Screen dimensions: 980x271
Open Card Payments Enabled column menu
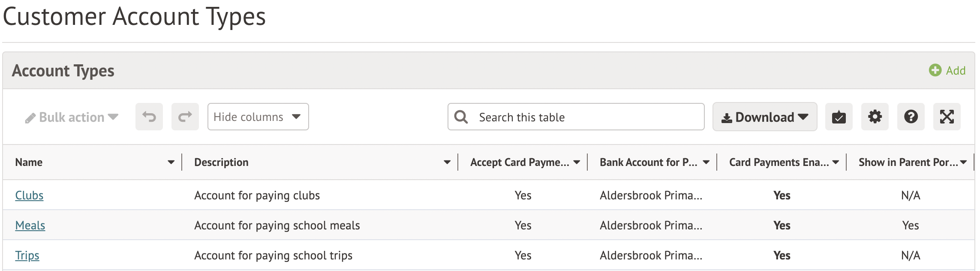click(x=836, y=163)
